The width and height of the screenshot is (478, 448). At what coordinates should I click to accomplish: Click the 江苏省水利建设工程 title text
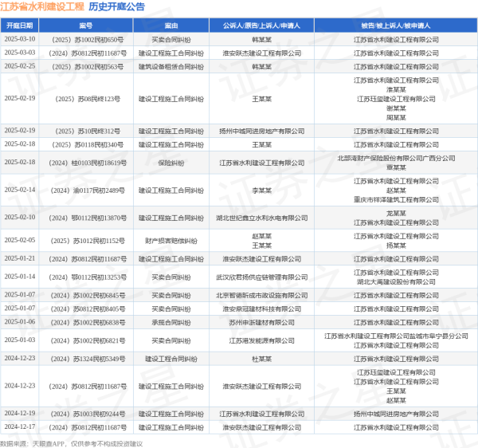point(42,6)
